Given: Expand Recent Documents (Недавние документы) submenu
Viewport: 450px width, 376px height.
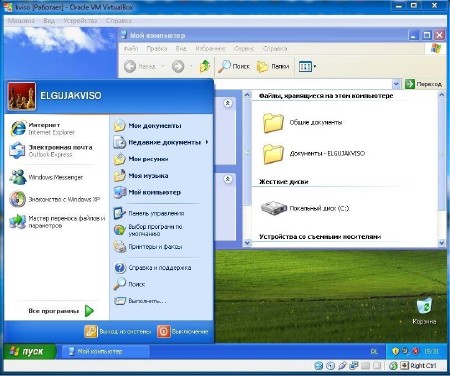Looking at the screenshot, I should pyautogui.click(x=161, y=142).
